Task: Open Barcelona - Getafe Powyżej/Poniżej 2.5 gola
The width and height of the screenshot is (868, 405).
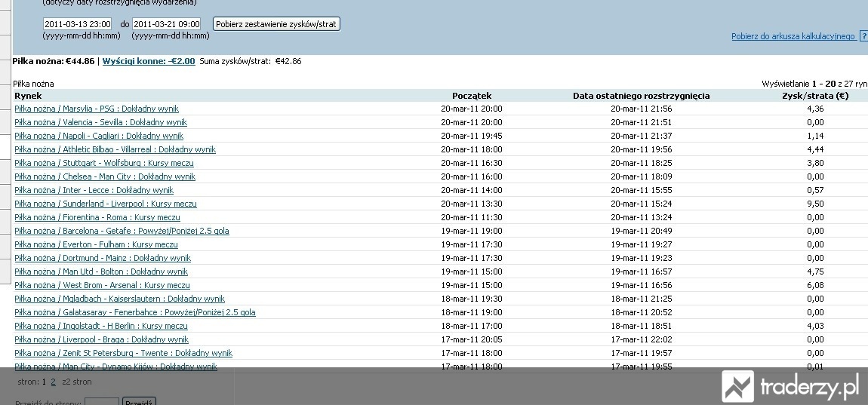Action: [122, 231]
